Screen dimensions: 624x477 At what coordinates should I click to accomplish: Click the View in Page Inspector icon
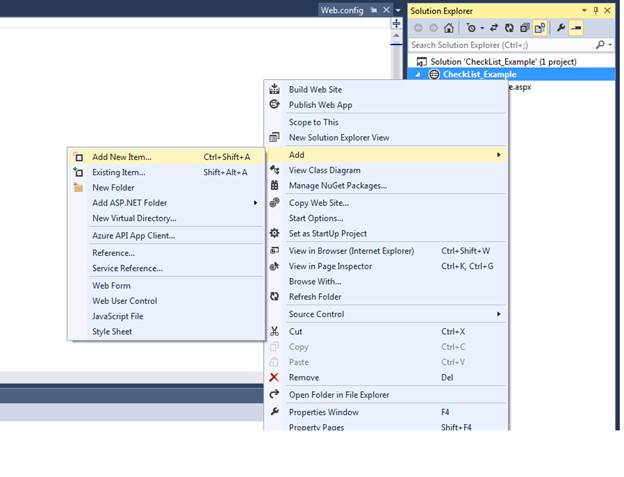(x=275, y=266)
